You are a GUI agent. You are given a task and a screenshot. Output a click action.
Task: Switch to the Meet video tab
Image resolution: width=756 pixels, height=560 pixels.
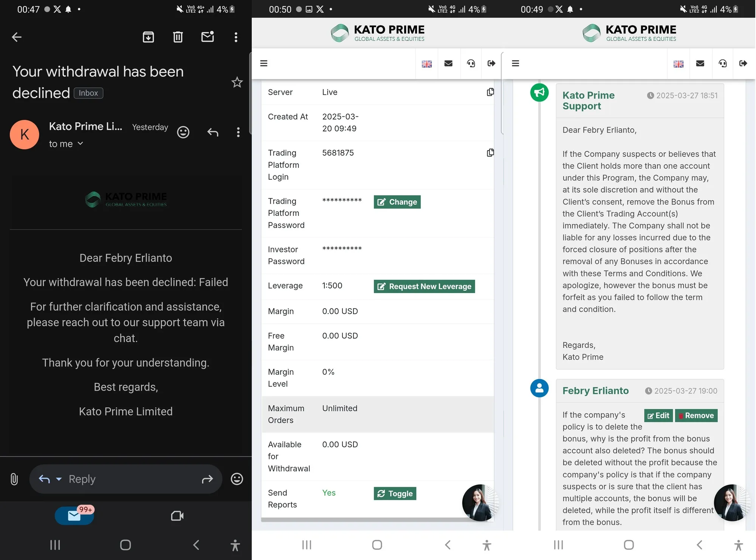[x=177, y=516]
